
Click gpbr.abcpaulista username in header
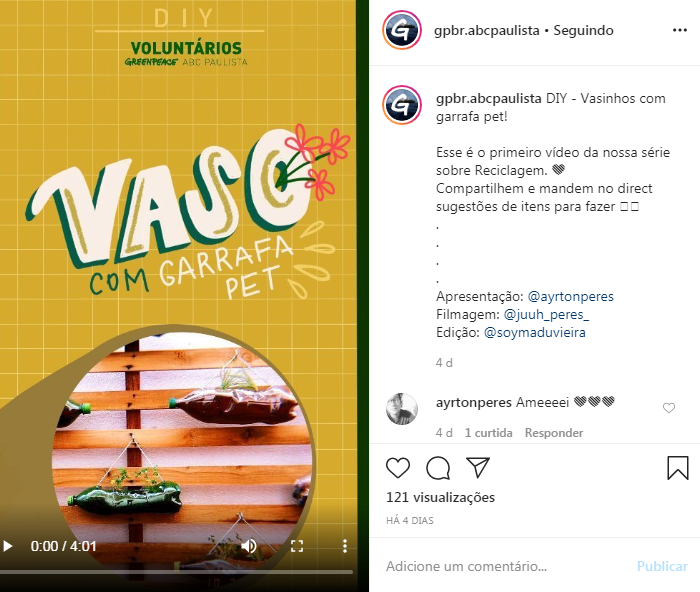(487, 30)
